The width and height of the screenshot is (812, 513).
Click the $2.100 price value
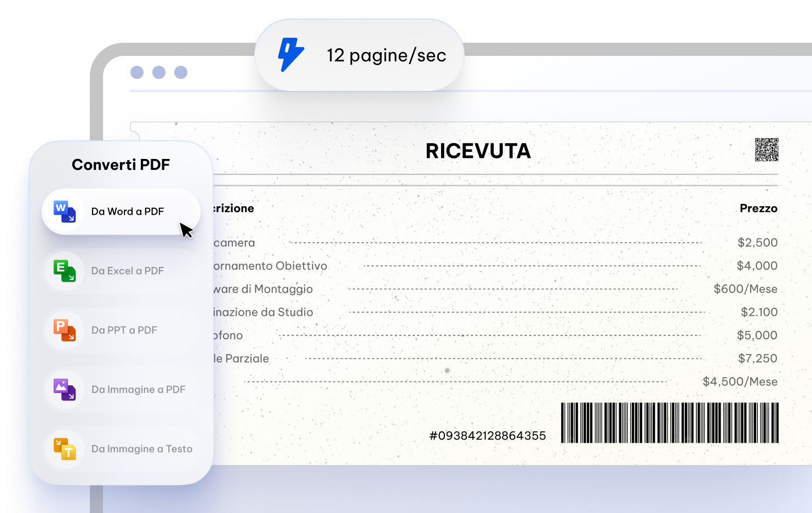tap(759, 312)
